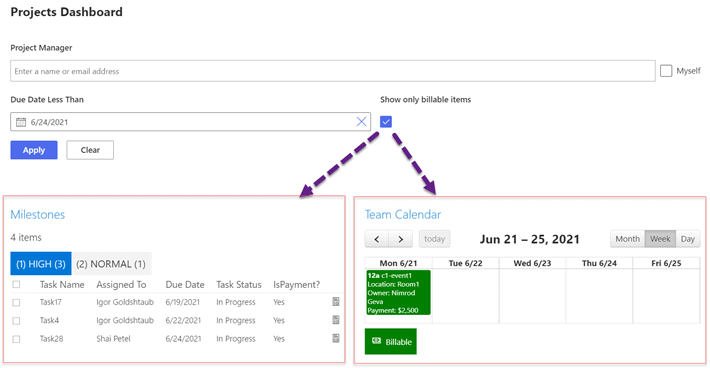Click the calendar icon in Due Date field

pos(21,122)
